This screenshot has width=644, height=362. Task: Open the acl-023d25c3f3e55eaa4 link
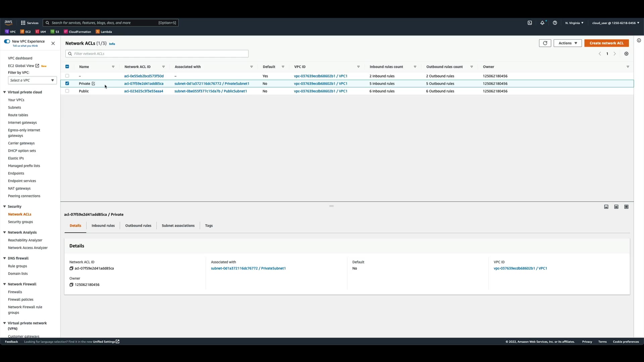click(x=144, y=91)
